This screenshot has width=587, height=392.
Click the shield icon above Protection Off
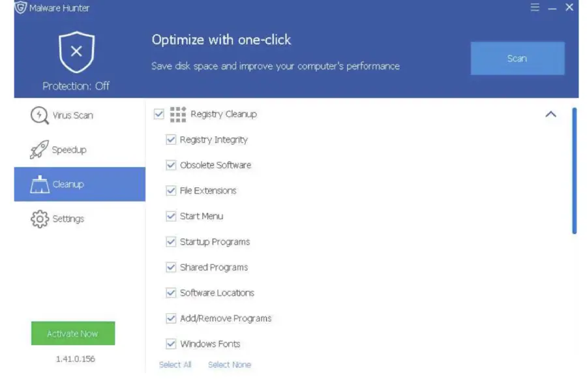pyautogui.click(x=76, y=50)
